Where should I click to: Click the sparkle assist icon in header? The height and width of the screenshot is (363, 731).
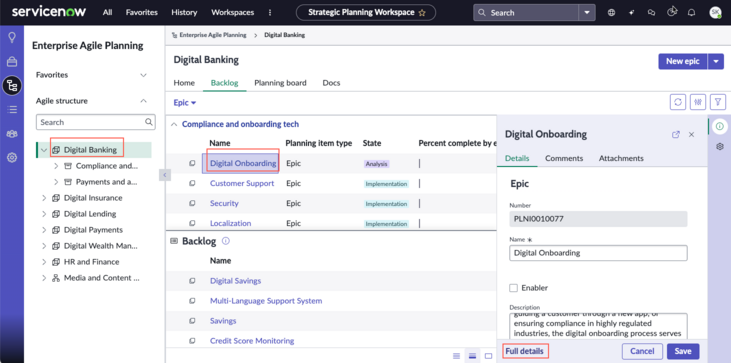point(632,13)
